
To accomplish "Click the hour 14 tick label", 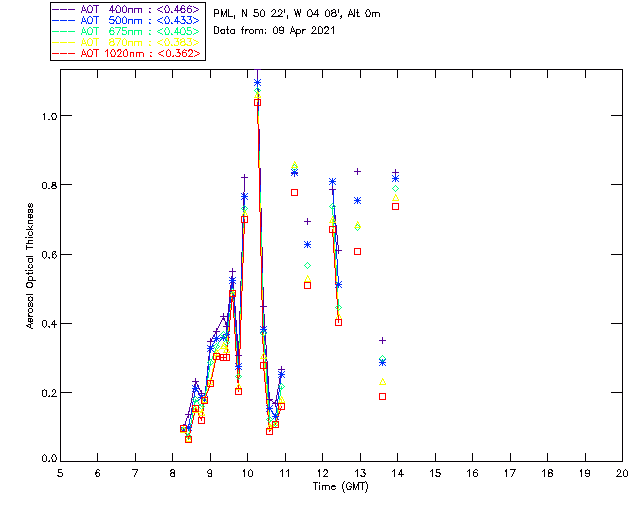I will pos(398,473).
